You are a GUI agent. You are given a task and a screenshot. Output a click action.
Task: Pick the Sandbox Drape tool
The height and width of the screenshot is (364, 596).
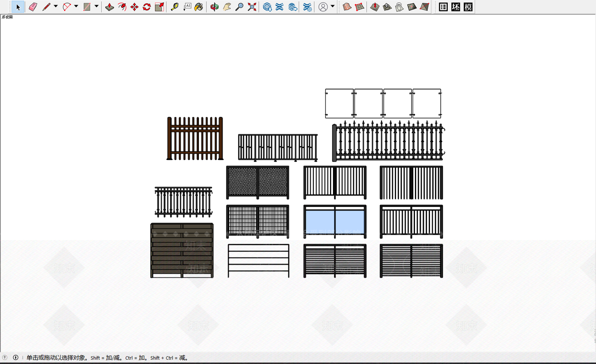(x=399, y=7)
